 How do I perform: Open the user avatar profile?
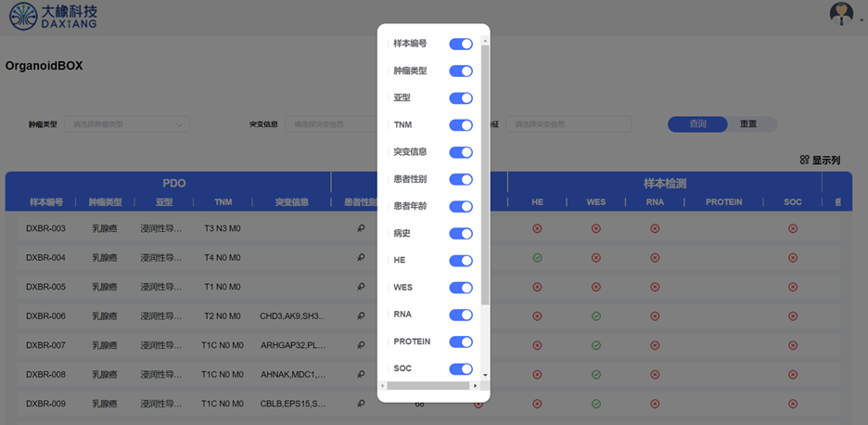(841, 14)
